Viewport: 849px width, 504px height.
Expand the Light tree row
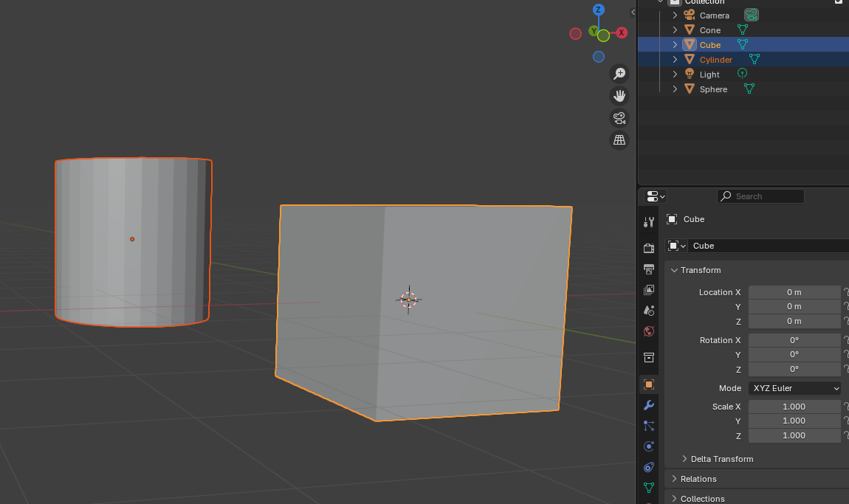[x=675, y=74]
